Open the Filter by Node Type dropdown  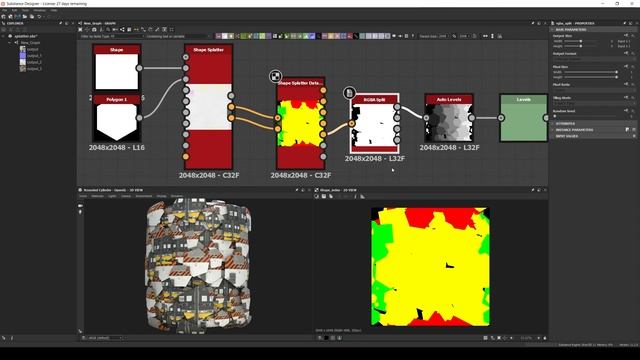(112, 36)
